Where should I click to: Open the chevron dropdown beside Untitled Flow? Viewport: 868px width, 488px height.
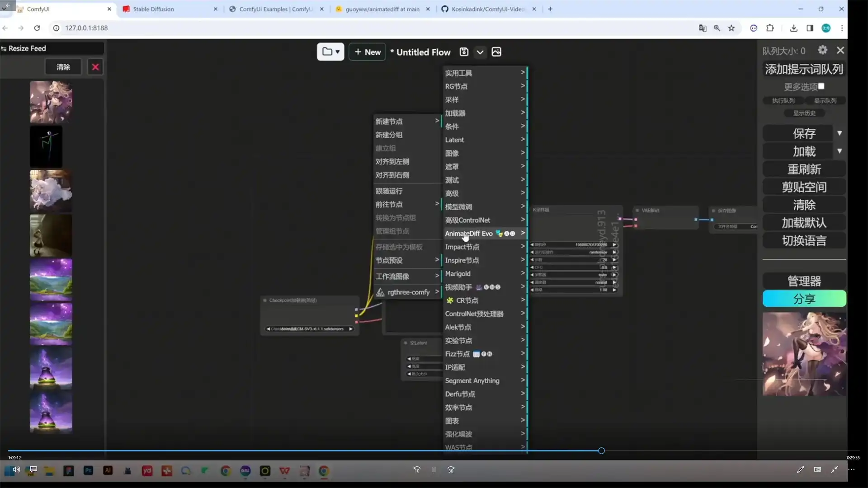tap(480, 52)
